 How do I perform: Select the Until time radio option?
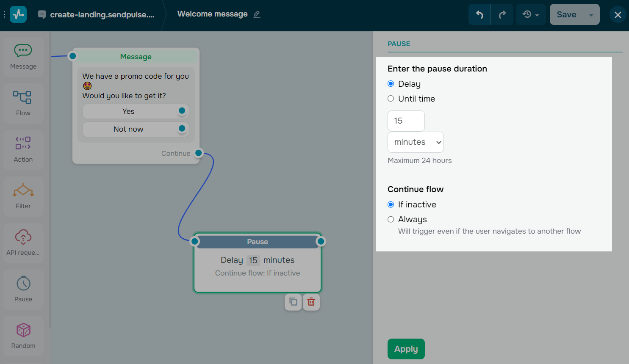[x=390, y=98]
